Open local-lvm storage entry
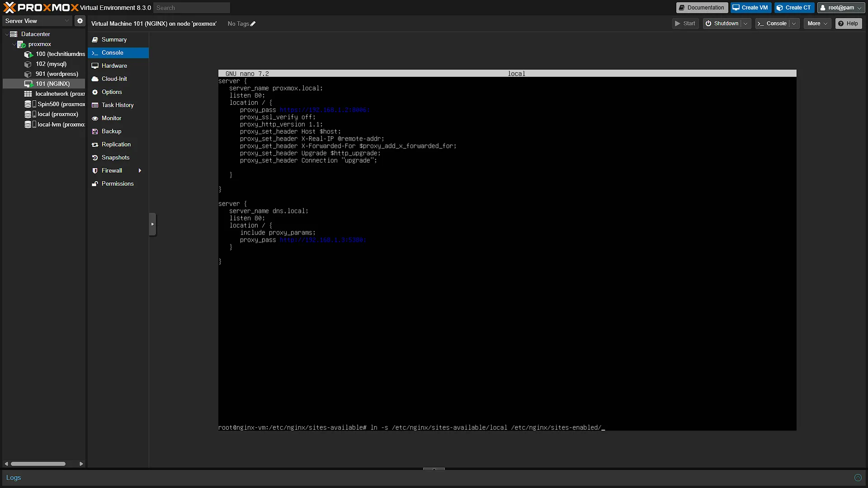This screenshot has height=488, width=868. click(x=55, y=124)
